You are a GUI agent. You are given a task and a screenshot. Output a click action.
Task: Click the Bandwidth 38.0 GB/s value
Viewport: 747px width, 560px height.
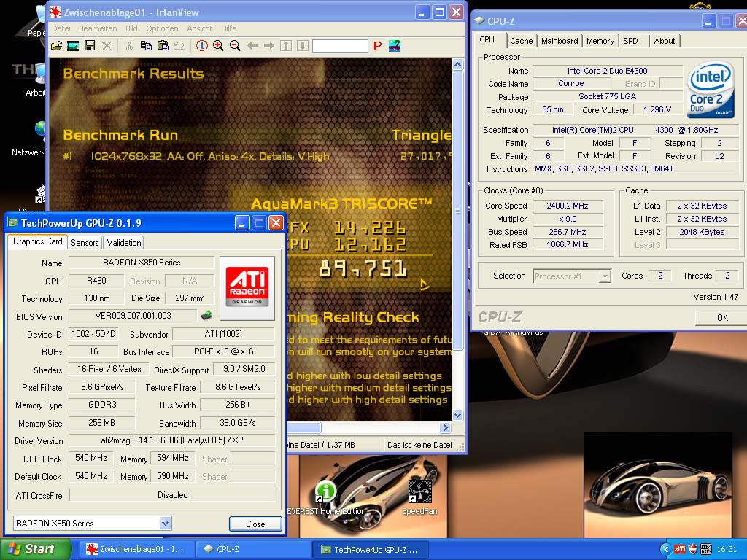point(237,423)
